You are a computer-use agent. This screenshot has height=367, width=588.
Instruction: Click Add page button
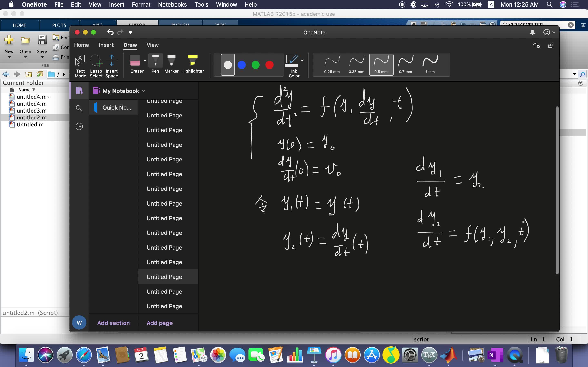pos(160,322)
